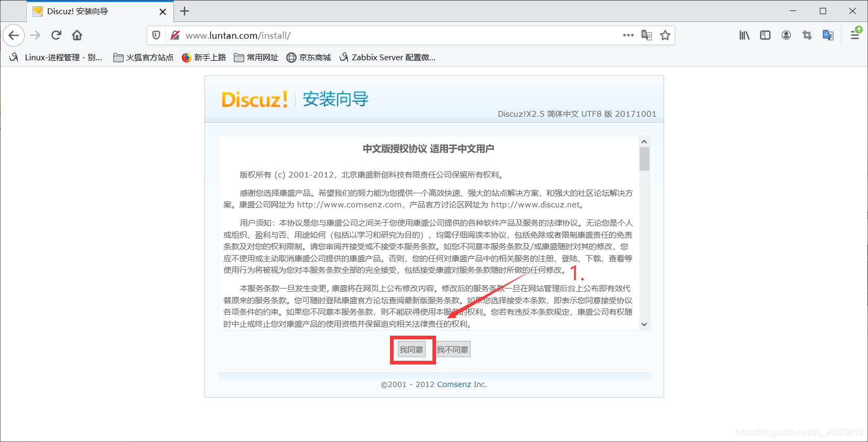Open the 火狐官方站点 bookmark folder

144,58
